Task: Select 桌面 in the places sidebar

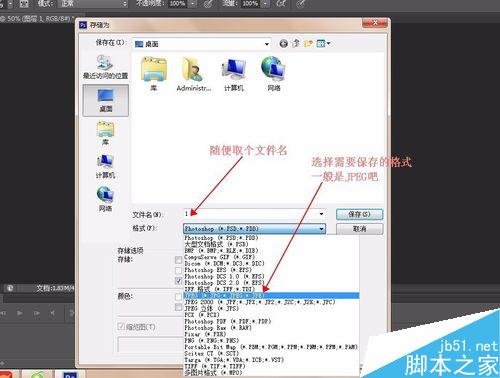Action: click(105, 100)
